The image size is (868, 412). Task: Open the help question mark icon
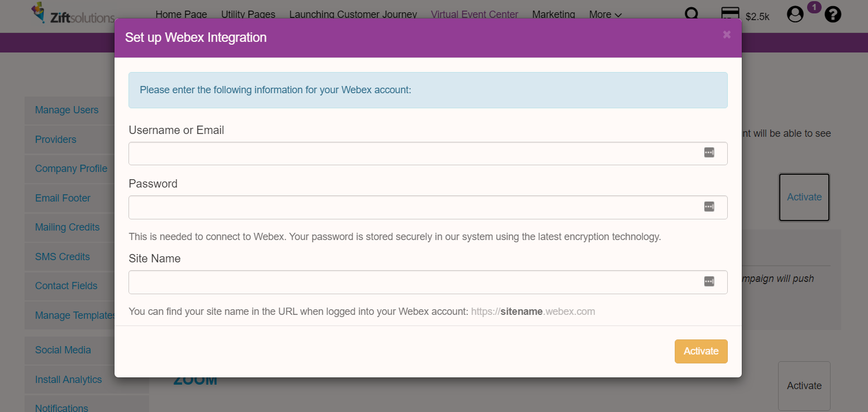[x=833, y=15]
